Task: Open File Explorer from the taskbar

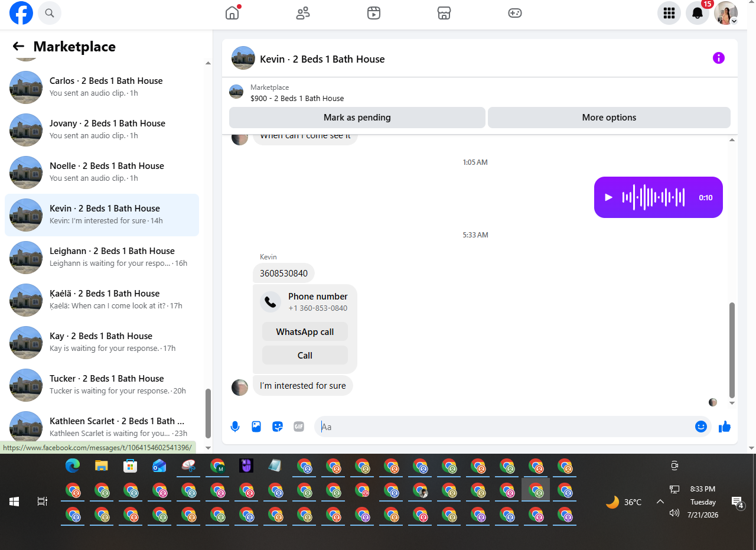Action: pos(102,466)
